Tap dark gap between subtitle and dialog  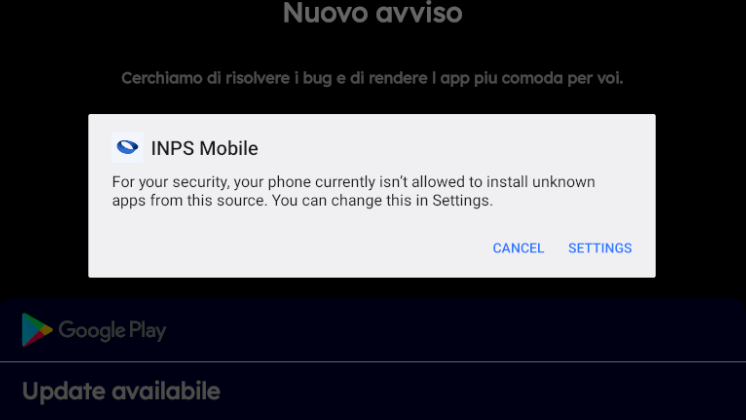(x=372, y=101)
